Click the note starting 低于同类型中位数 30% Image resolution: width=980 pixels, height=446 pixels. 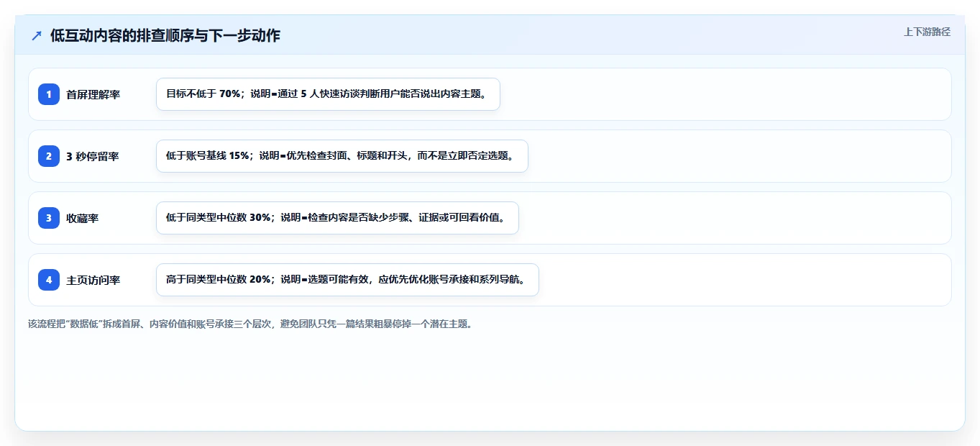(x=337, y=218)
